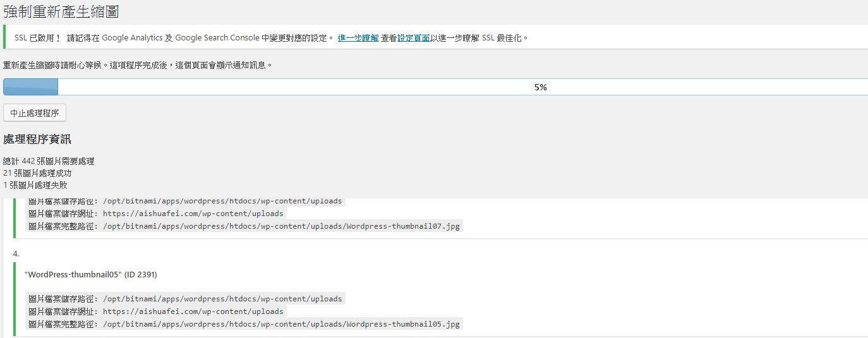Click the Wordpress-thumbnail07.jpg full path line
868x338 pixels.
tap(244, 226)
